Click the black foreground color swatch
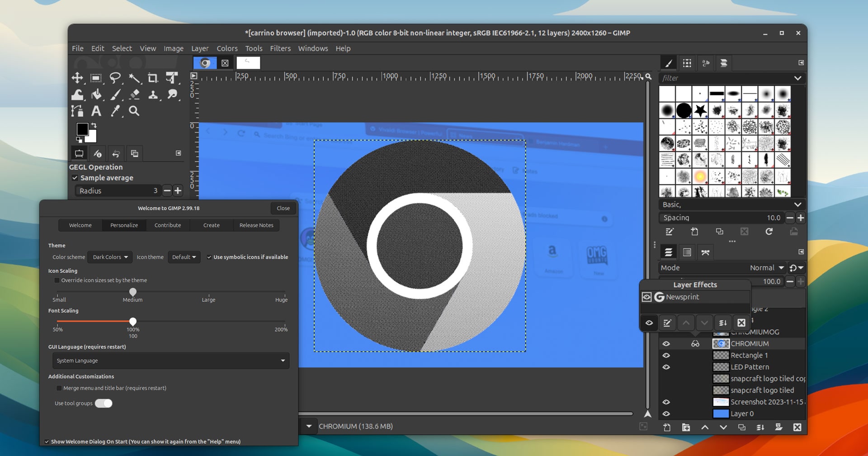 [82, 129]
